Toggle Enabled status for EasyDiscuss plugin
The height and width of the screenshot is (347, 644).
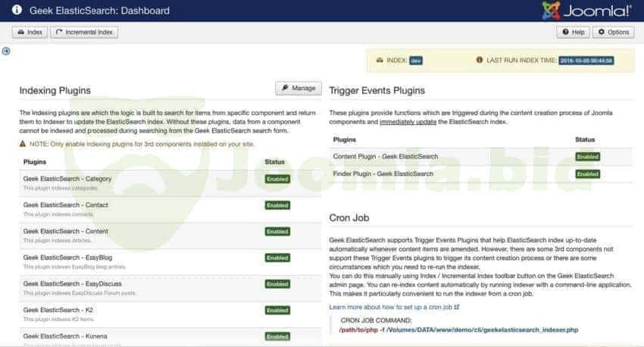coord(277,284)
